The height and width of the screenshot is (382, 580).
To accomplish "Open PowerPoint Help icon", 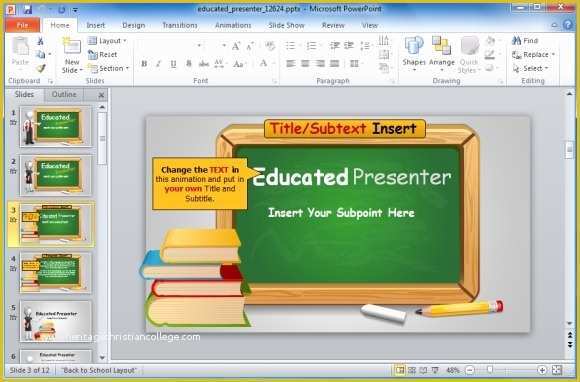I will pos(568,25).
